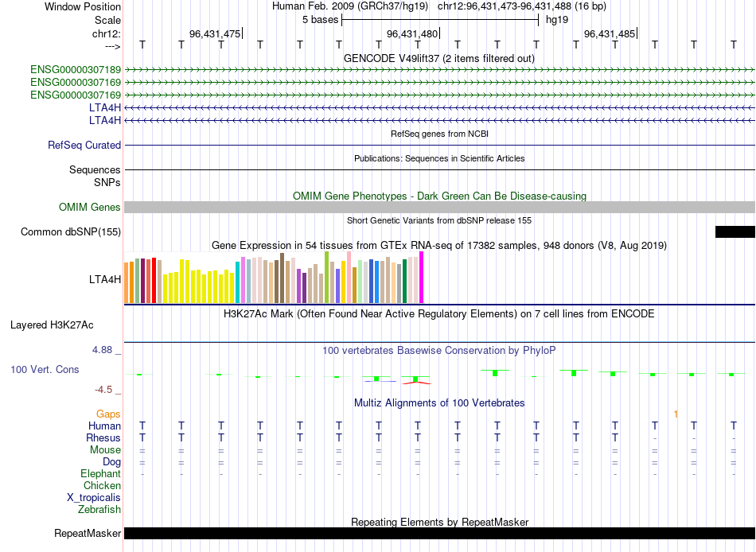Click the Sequences track label
Image resolution: width=756 pixels, height=552 pixels.
point(95,169)
